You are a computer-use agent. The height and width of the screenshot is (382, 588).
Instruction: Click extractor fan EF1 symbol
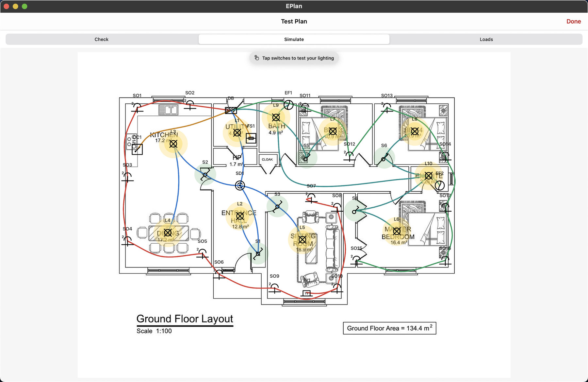[x=288, y=105]
